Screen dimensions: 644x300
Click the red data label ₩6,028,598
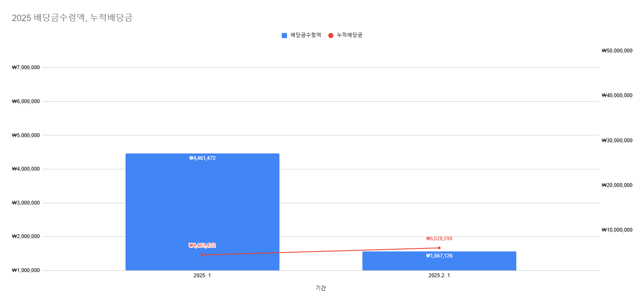pos(439,239)
